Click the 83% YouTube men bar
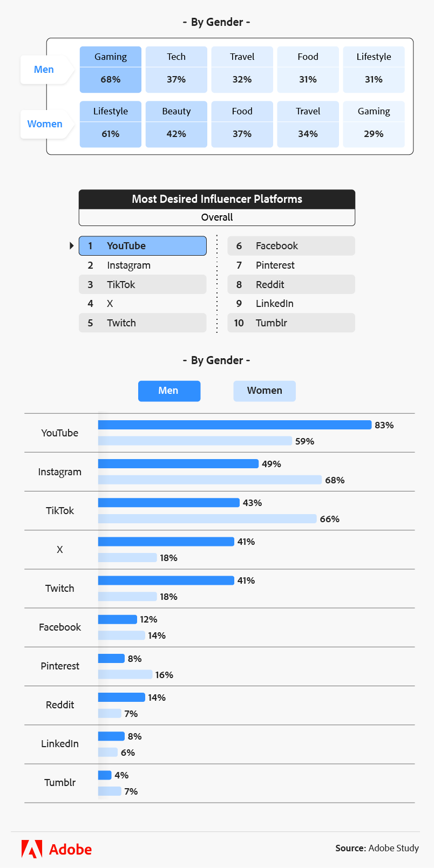The height and width of the screenshot is (868, 434). [x=235, y=425]
